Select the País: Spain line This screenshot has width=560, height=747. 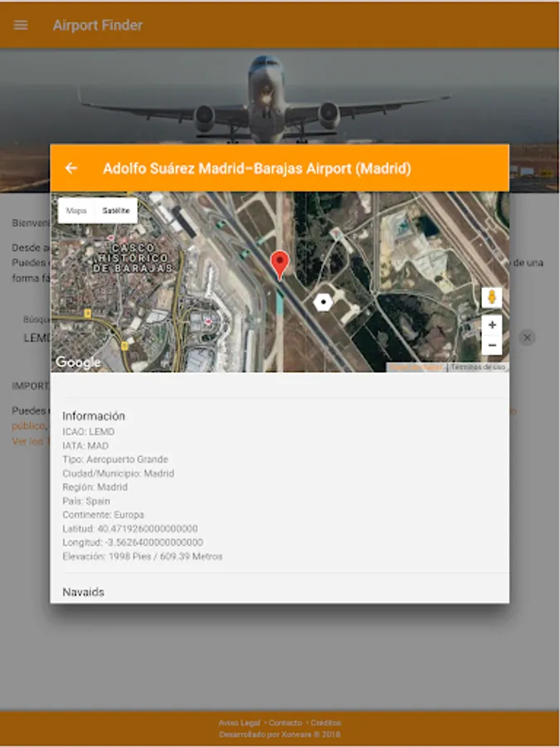[86, 501]
